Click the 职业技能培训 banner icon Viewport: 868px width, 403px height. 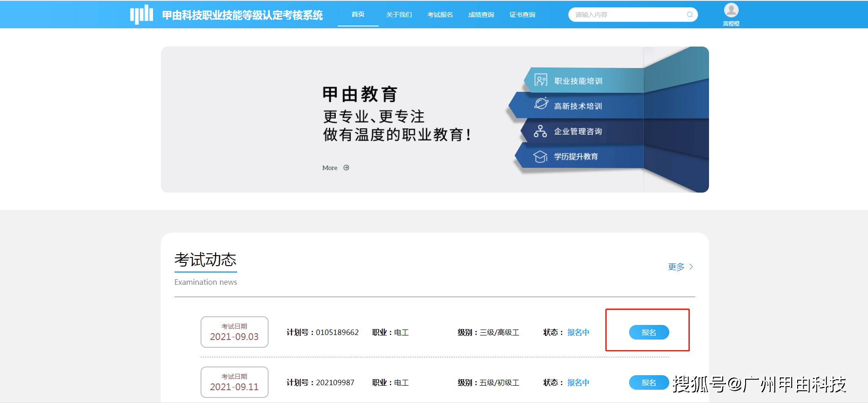(x=541, y=80)
